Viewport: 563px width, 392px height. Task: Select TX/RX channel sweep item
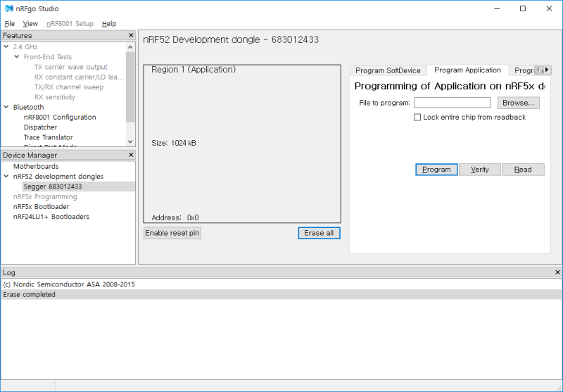pos(68,87)
